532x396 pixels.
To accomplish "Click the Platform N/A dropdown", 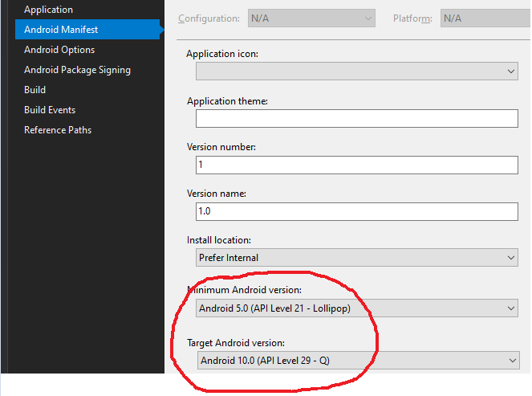I will coord(485,18).
